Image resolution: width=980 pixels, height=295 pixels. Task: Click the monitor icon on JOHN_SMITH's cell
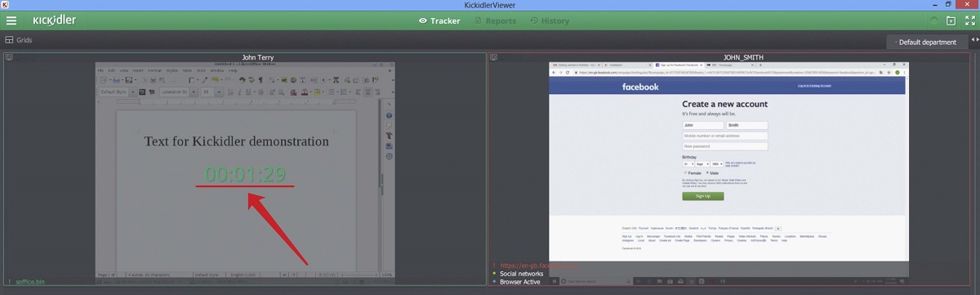(493, 57)
